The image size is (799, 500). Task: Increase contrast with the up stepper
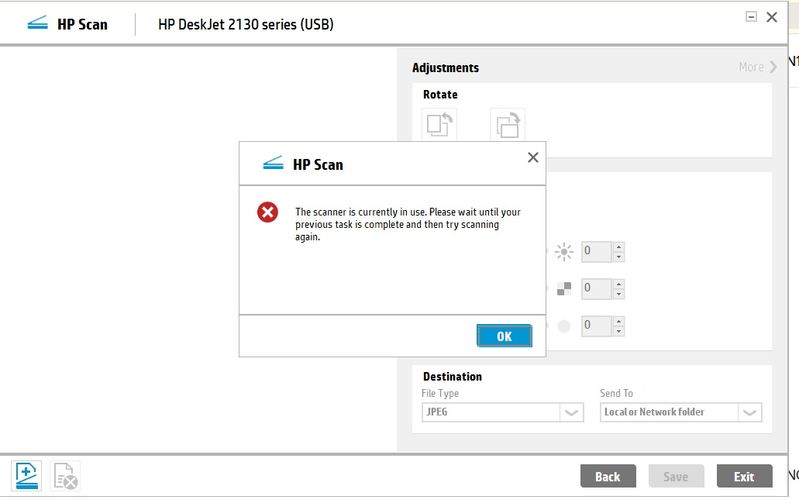click(x=619, y=284)
